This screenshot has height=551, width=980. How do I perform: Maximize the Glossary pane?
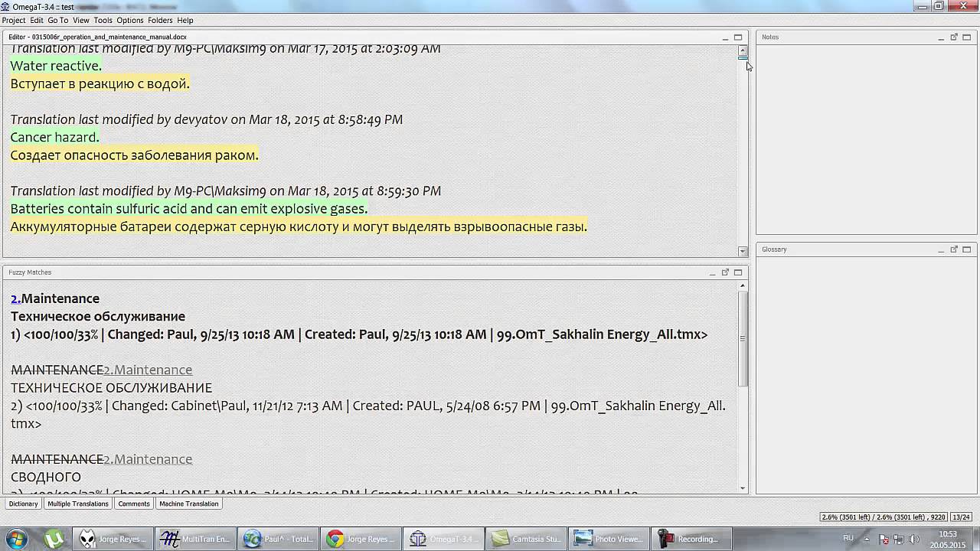(x=967, y=249)
